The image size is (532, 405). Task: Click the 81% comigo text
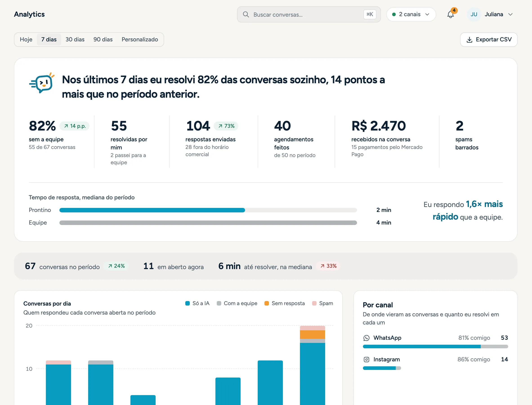coord(474,338)
